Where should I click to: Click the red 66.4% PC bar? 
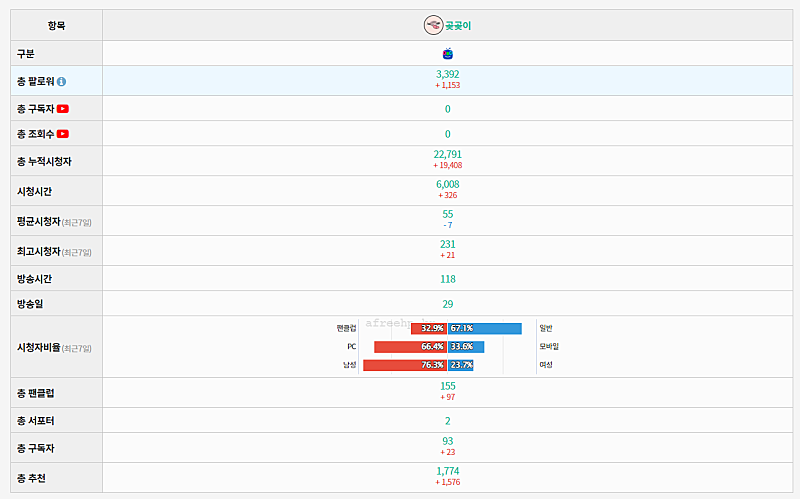click(x=411, y=346)
